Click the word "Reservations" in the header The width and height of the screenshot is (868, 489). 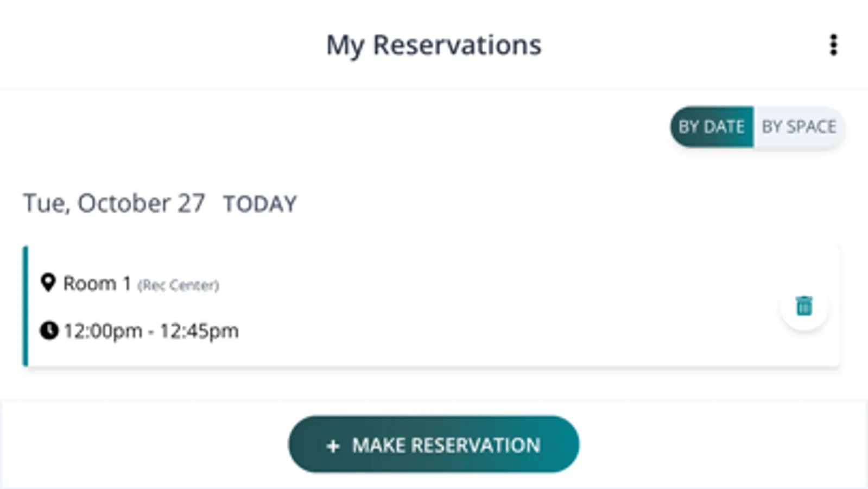point(457,45)
